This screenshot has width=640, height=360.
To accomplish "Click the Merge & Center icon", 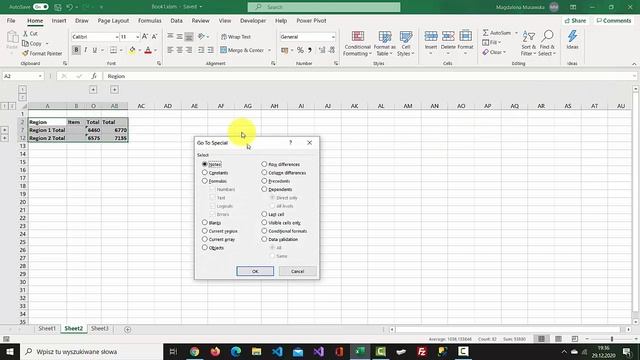I will tap(223, 50).
